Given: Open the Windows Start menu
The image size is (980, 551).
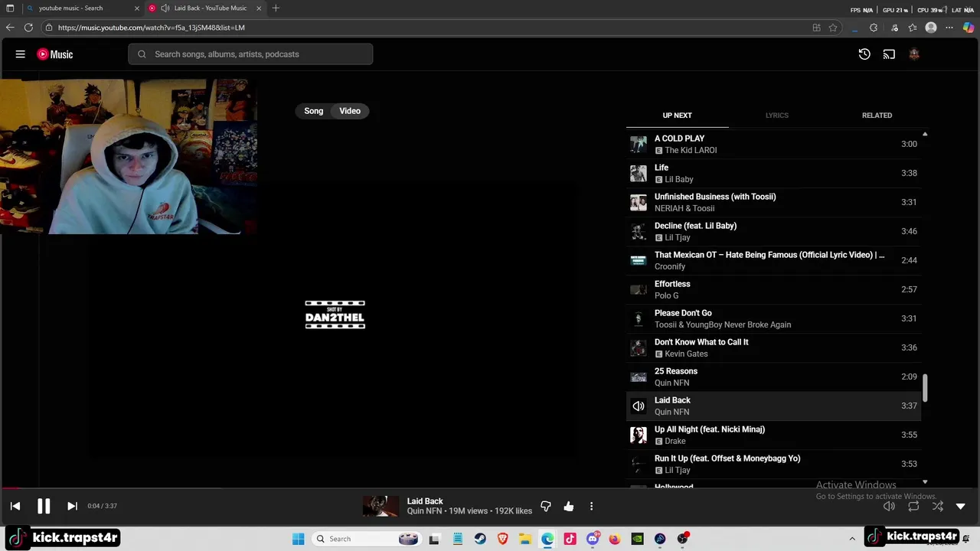Looking at the screenshot, I should point(299,539).
